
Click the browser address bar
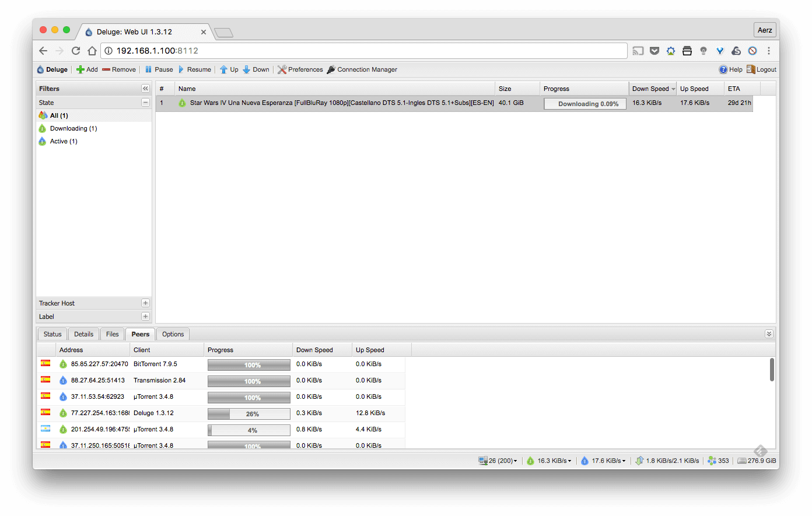(x=362, y=51)
